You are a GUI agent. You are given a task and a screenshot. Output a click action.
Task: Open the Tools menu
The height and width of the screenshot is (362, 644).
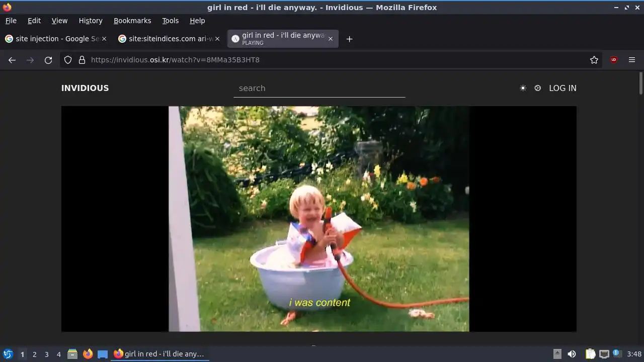coord(171,21)
